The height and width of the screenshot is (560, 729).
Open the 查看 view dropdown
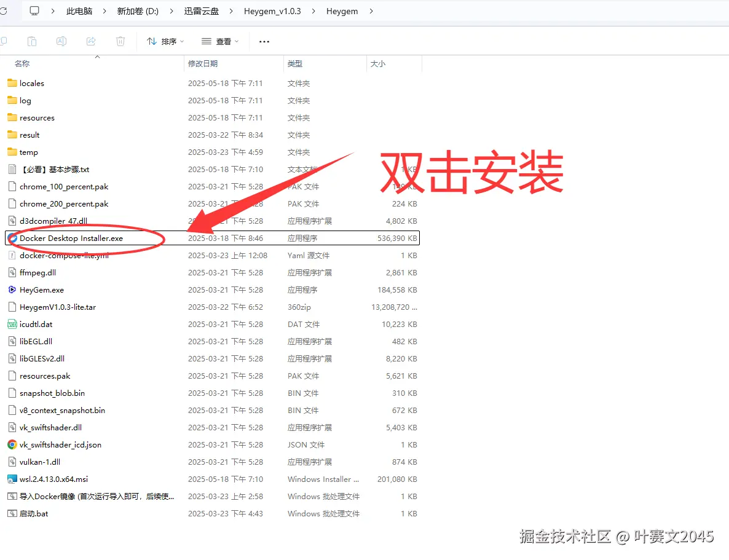coord(221,41)
